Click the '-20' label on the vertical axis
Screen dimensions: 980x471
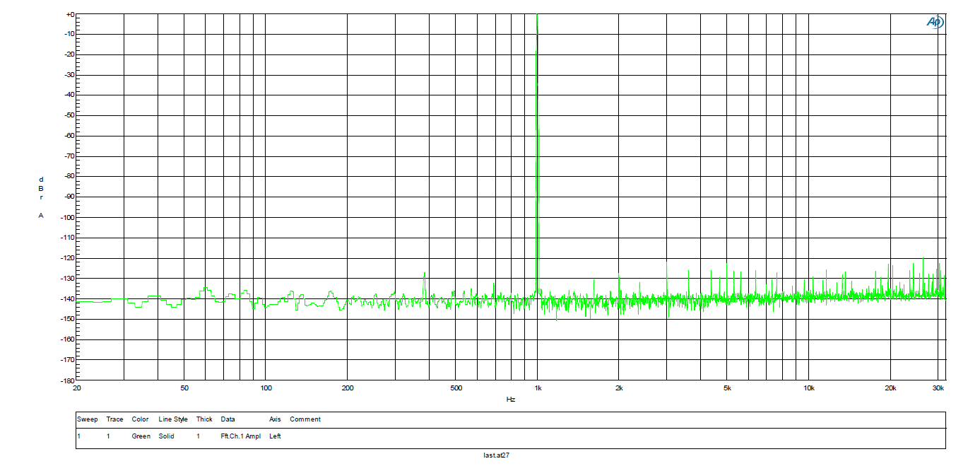point(69,54)
